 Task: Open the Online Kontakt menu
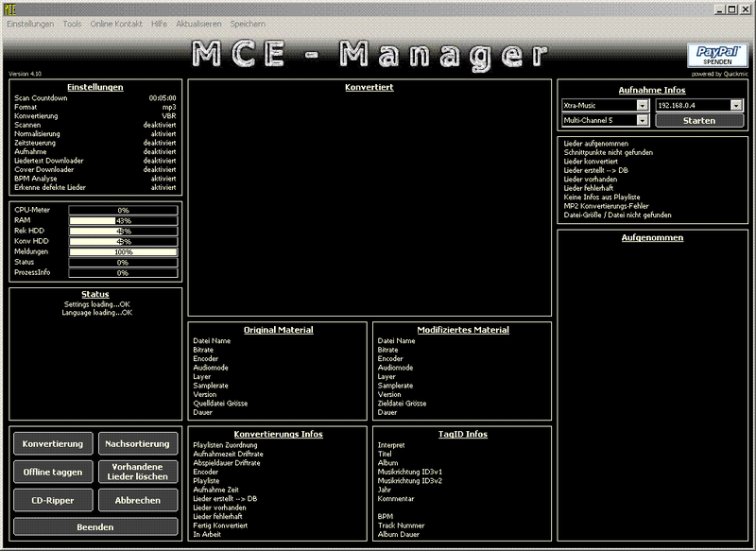click(118, 23)
